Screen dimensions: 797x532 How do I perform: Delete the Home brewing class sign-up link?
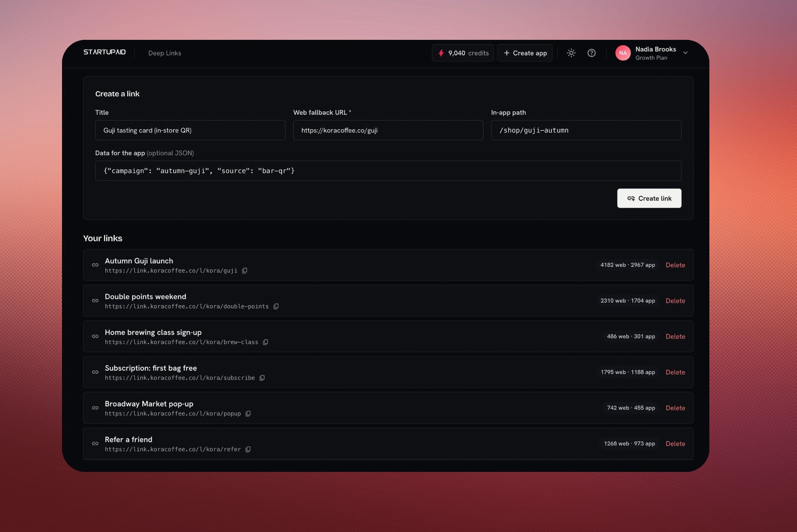click(x=675, y=336)
